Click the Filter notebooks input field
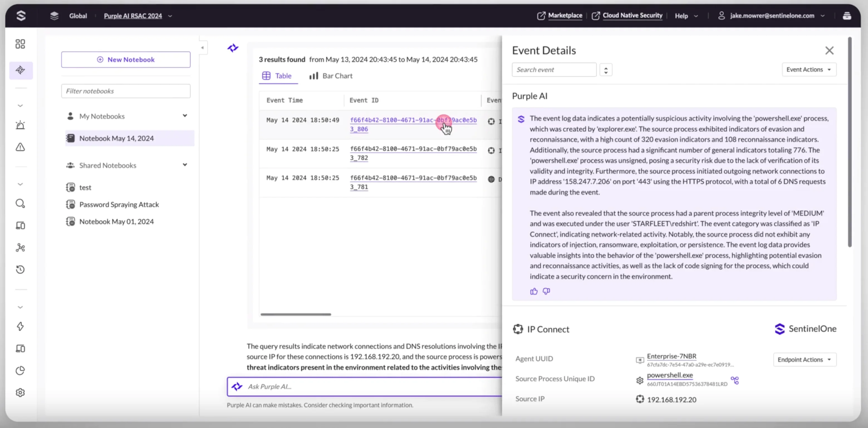Viewport: 868px width, 428px height. point(126,91)
